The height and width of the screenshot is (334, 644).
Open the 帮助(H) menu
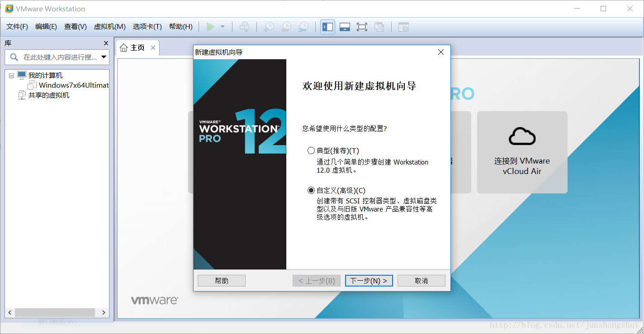coord(181,27)
